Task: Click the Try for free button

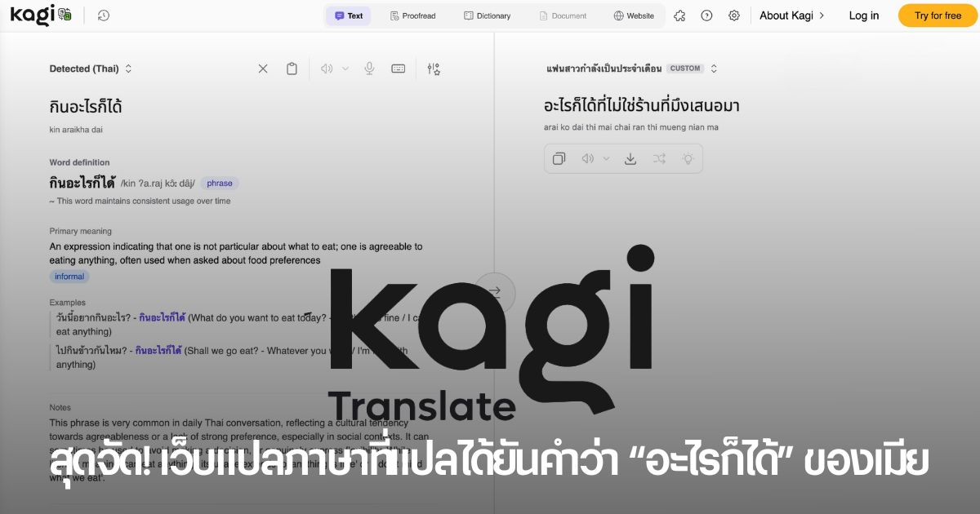Action: tap(937, 15)
